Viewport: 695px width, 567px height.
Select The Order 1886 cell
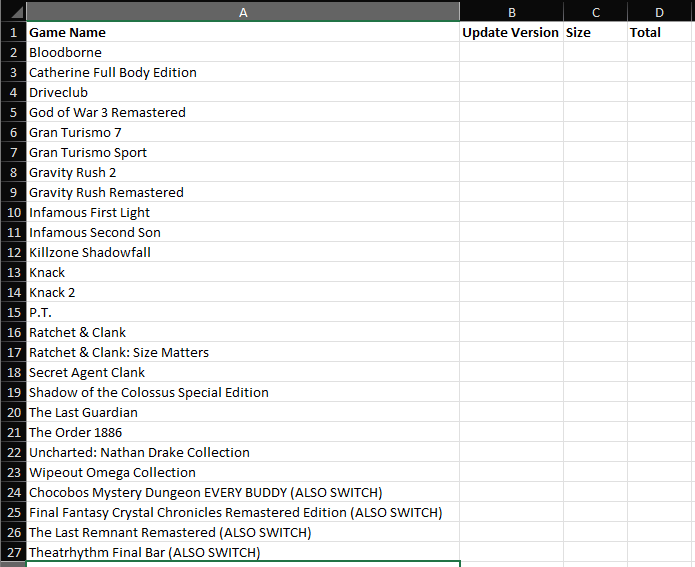coord(243,432)
